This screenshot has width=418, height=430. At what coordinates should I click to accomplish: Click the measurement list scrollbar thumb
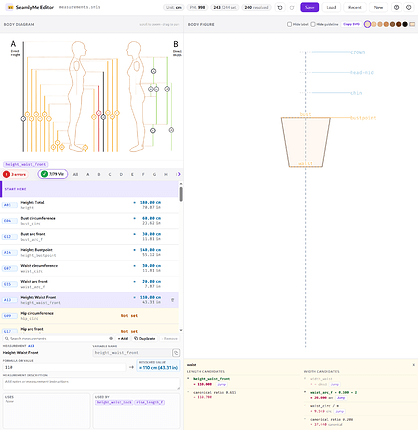(x=181, y=194)
